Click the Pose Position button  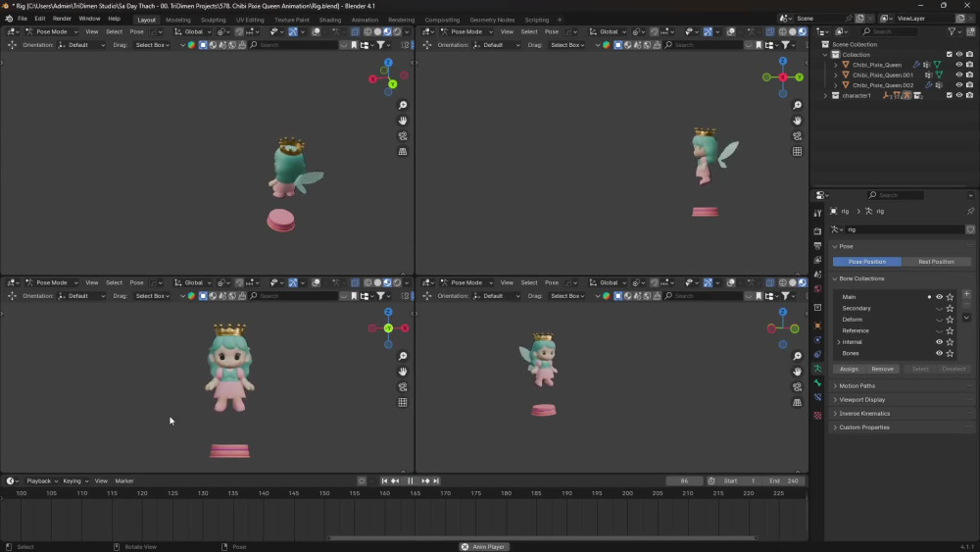tap(867, 262)
